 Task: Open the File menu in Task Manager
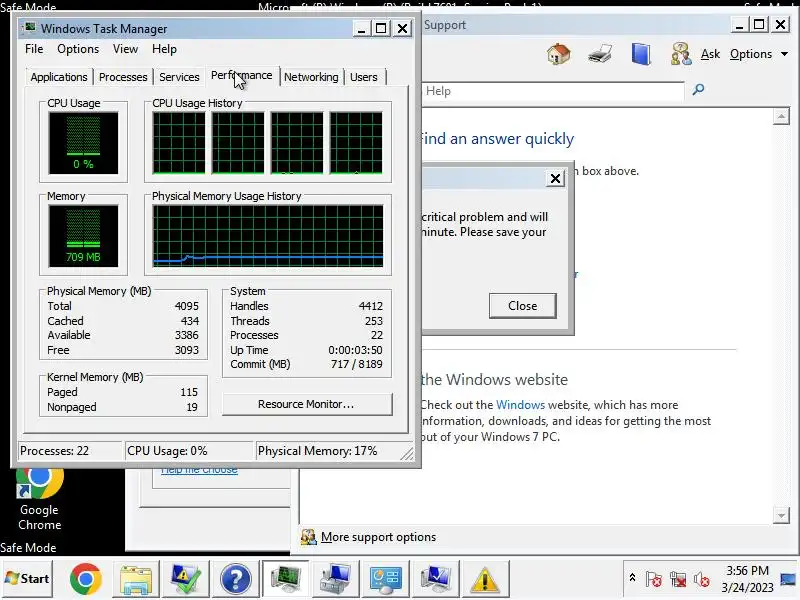pyautogui.click(x=34, y=49)
